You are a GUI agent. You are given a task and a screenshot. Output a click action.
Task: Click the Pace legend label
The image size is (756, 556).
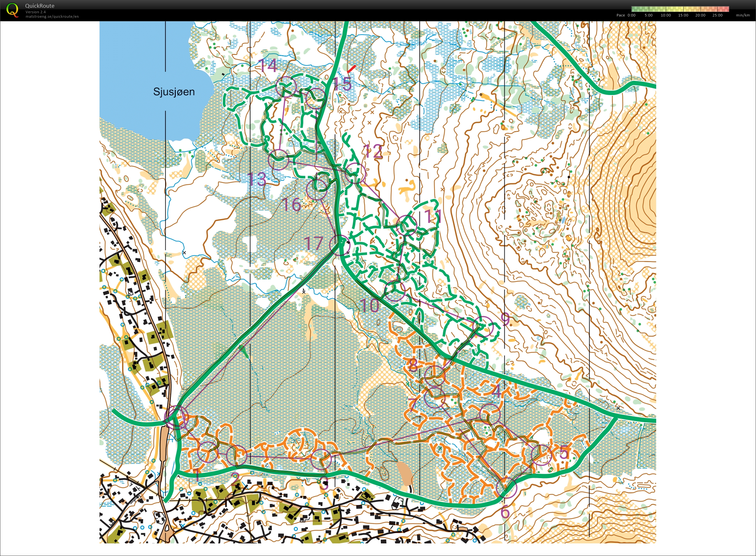tap(621, 15)
